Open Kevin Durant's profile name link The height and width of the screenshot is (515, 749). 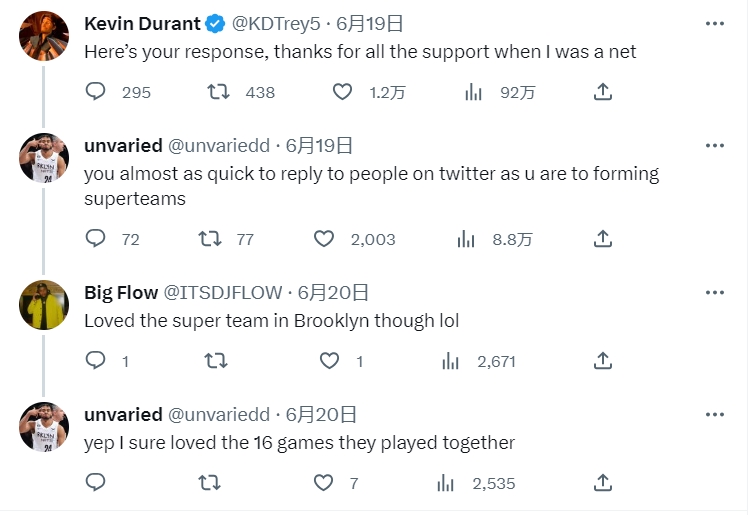(143, 23)
